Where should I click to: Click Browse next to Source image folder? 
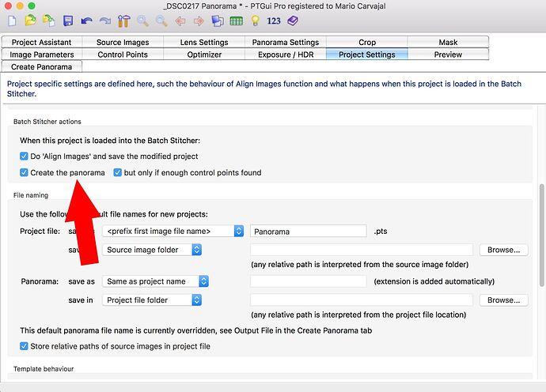pyautogui.click(x=503, y=250)
